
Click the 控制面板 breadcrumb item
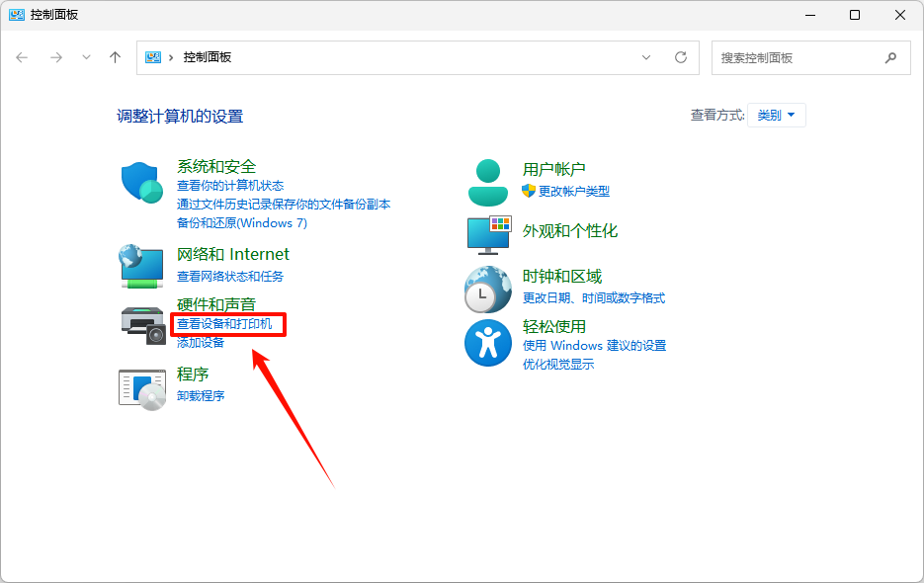pos(205,57)
